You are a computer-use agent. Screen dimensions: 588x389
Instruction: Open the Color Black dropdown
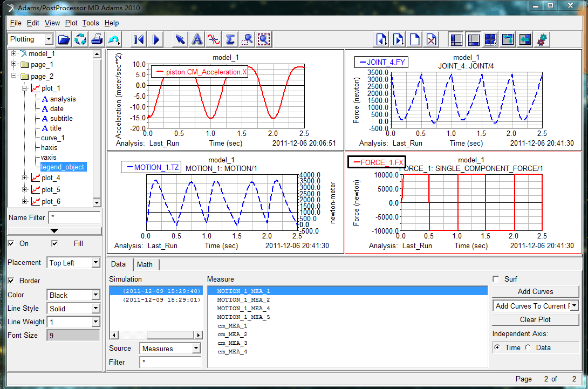click(x=95, y=295)
